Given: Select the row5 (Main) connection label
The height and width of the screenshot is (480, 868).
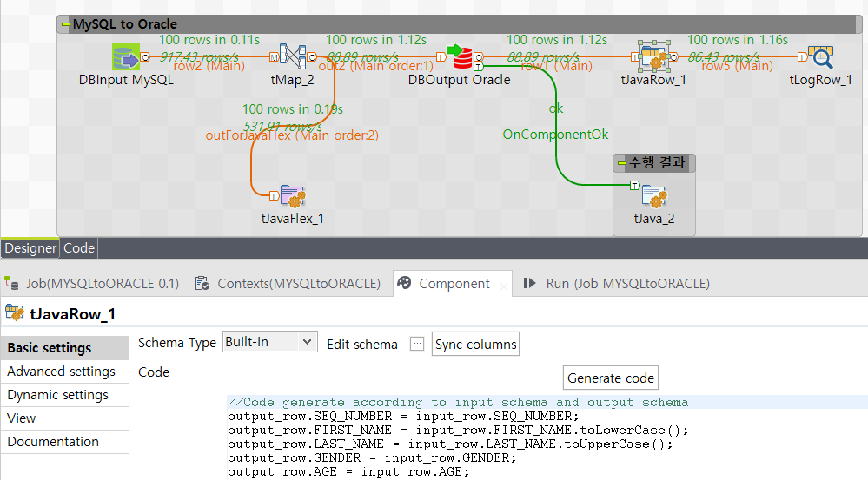Looking at the screenshot, I should 738,66.
